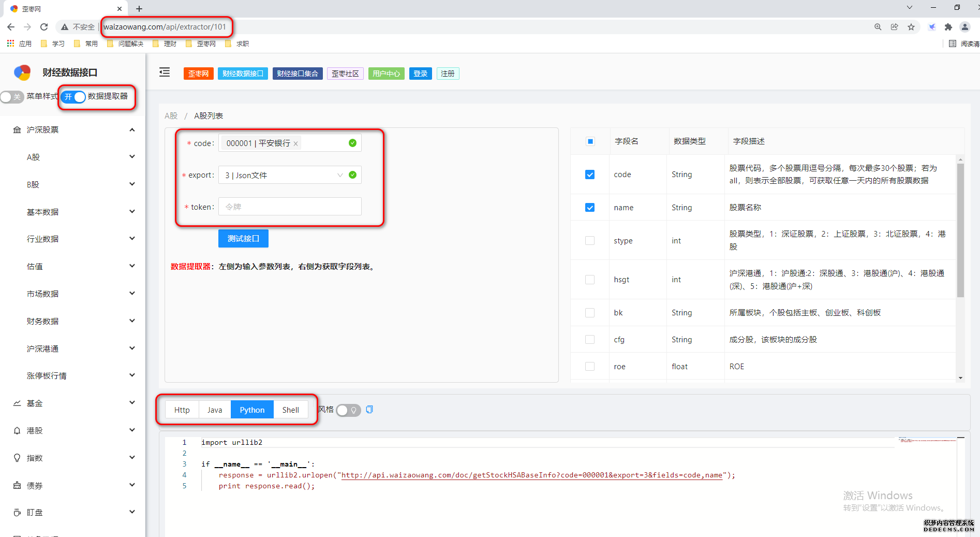The height and width of the screenshot is (537, 980).
Task: Open the reading list icon
Action: (x=953, y=43)
